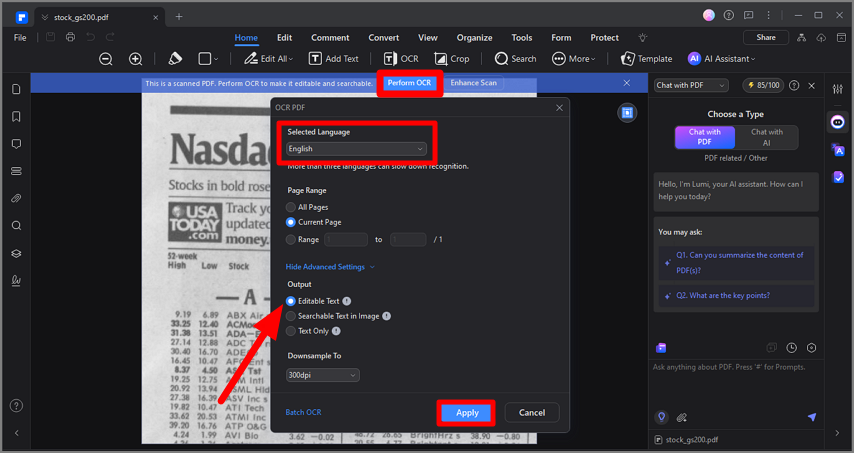
Task: Click the Share button
Action: coord(766,38)
